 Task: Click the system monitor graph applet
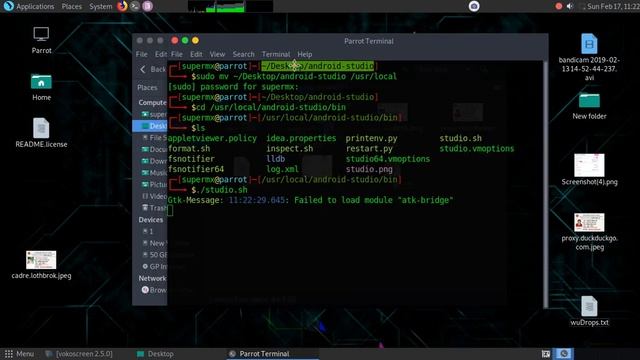(x=230, y=6)
